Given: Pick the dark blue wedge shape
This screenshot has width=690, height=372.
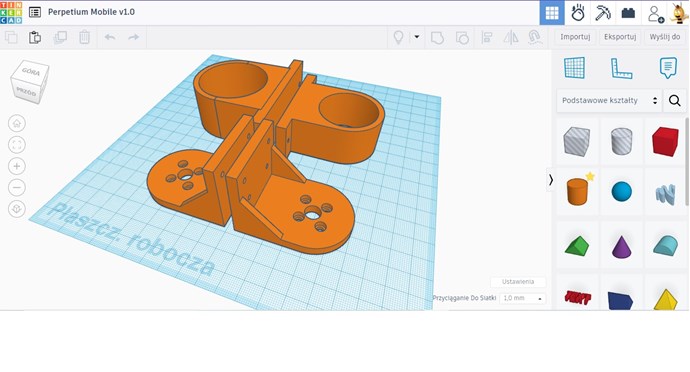Looking at the screenshot, I should (x=620, y=301).
